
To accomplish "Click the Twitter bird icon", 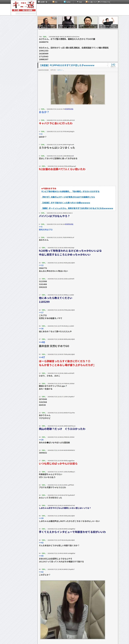I will [x=65, y=2].
